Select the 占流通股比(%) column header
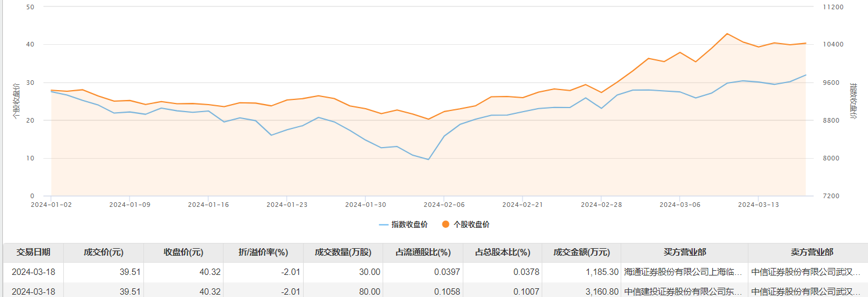Screen dimensions: 868x297 click(423, 252)
